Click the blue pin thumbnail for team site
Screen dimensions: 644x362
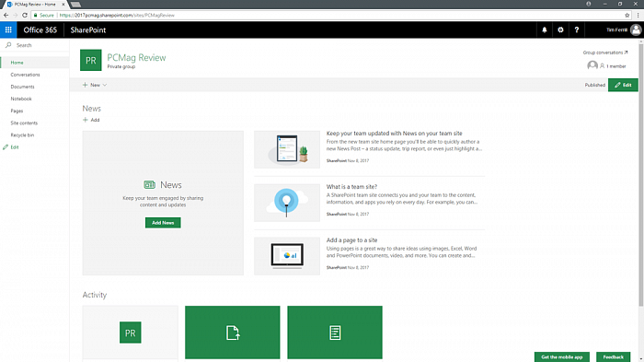pos(287,203)
